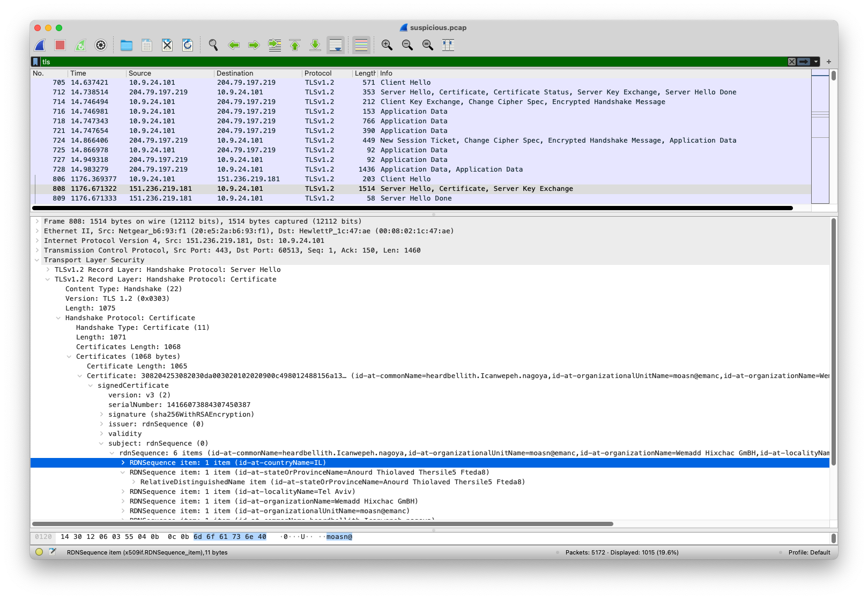Start capturing packets with shark fin icon

(40, 45)
